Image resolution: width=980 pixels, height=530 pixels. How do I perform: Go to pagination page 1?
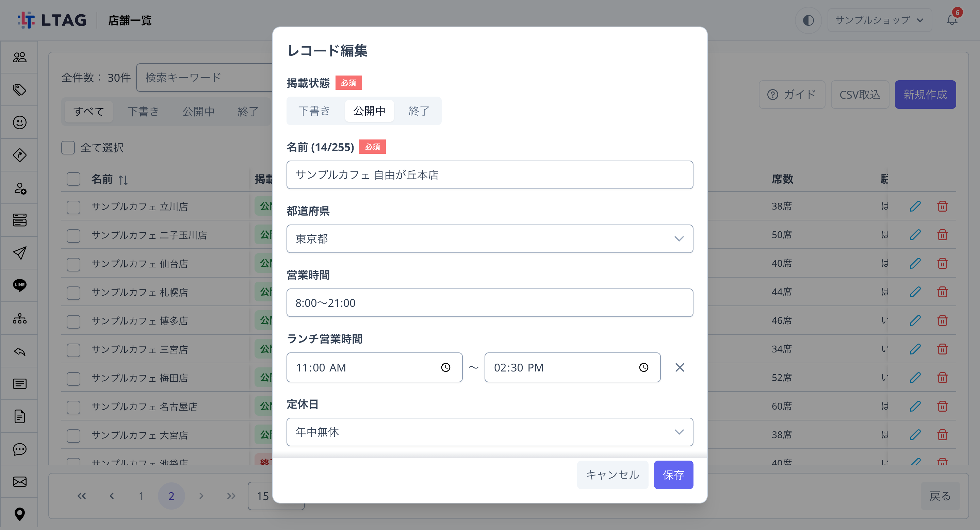(x=141, y=496)
